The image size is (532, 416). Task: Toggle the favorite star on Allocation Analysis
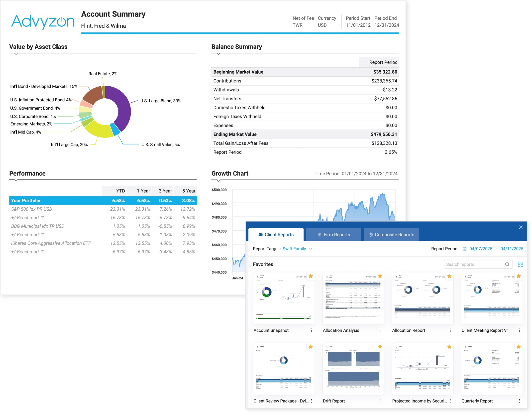(380, 276)
